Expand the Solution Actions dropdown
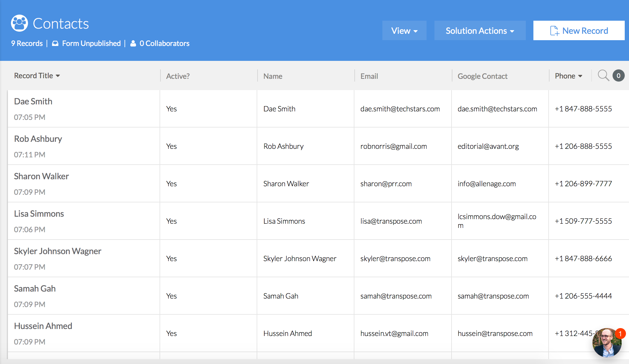Image resolution: width=629 pixels, height=364 pixels. click(x=480, y=31)
